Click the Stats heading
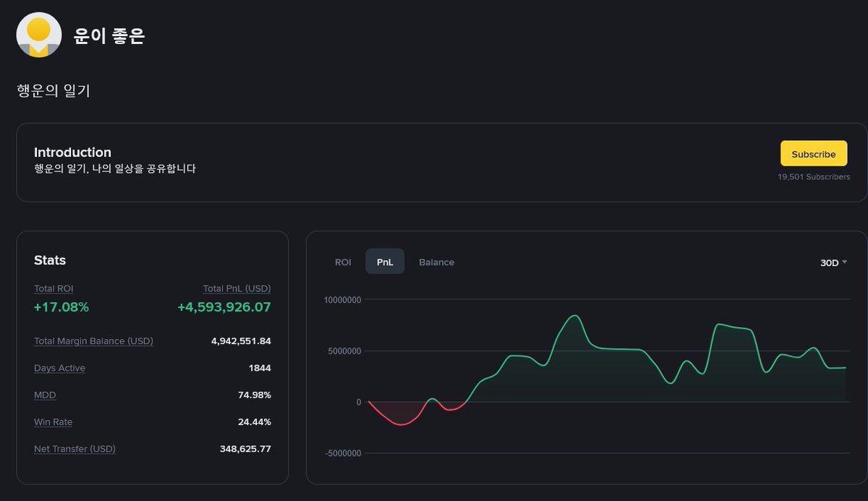Viewport: 868px width, 501px height. [x=50, y=260]
